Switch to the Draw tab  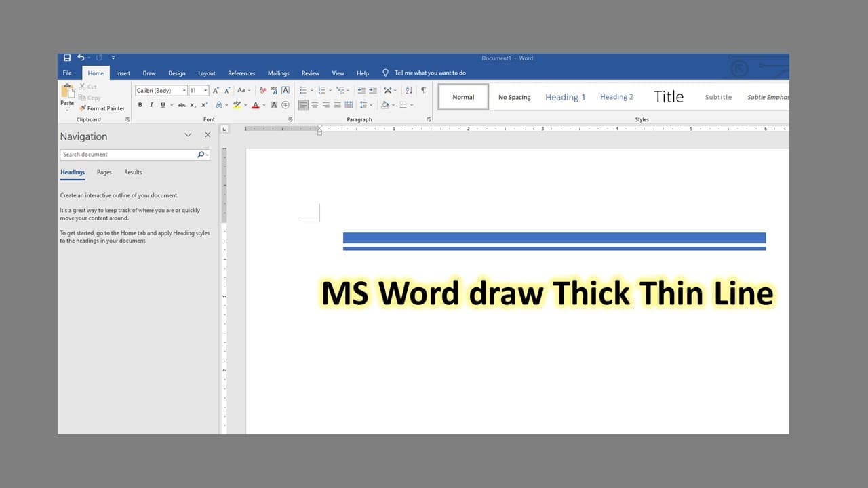click(x=149, y=73)
